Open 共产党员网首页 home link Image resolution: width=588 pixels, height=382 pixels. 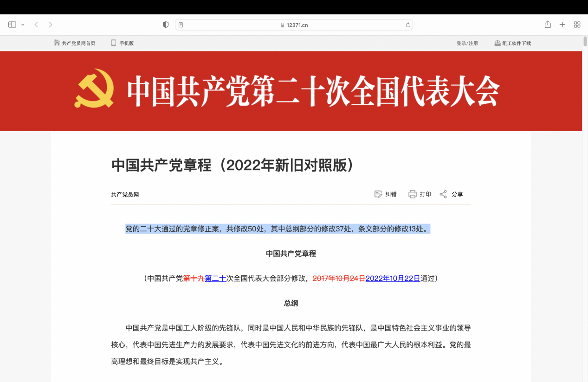pos(75,43)
